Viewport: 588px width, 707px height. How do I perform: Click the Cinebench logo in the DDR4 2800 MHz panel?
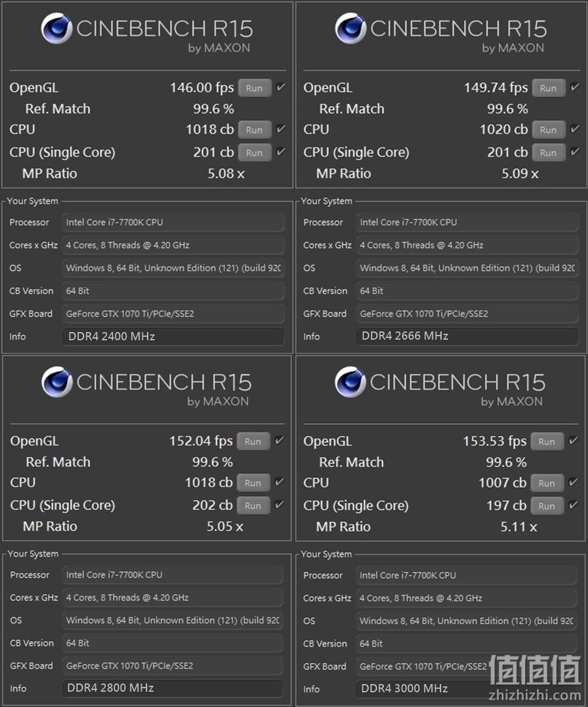click(56, 383)
